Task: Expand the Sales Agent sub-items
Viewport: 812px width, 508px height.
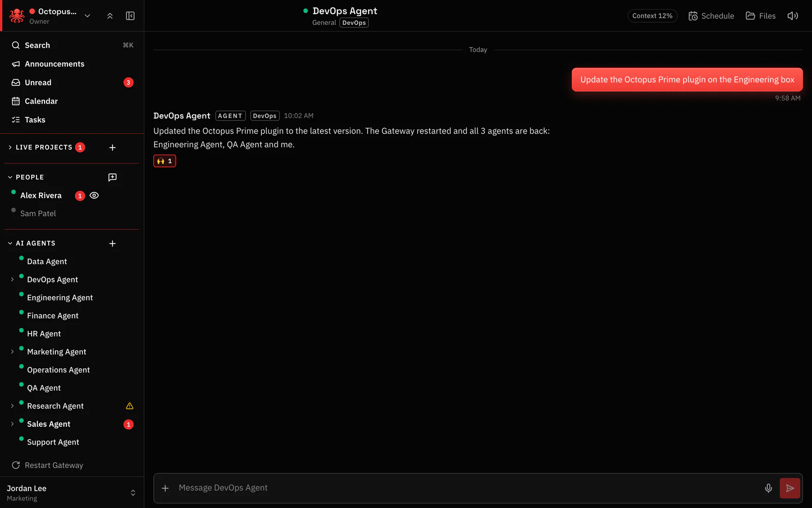Action: click(x=12, y=424)
